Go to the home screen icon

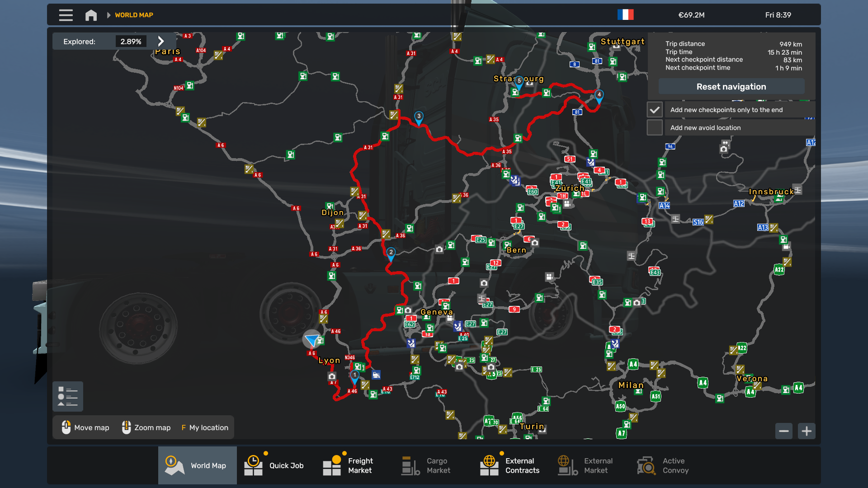pyautogui.click(x=91, y=15)
